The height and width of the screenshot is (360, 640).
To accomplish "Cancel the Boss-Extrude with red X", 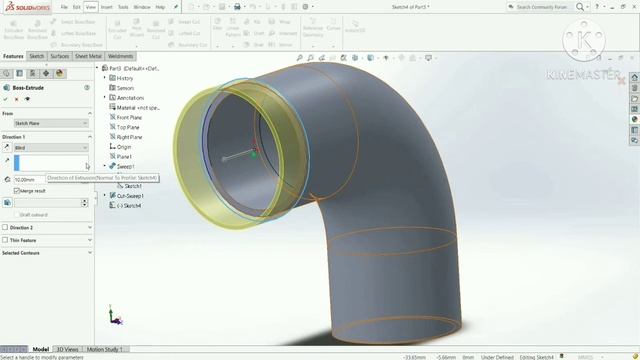I will (x=16, y=99).
